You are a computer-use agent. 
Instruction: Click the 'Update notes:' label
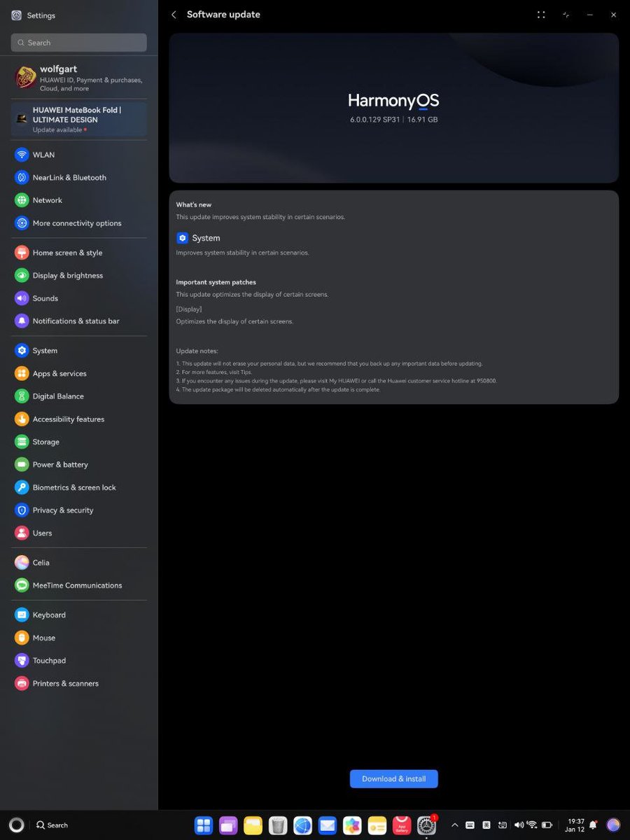[x=197, y=351]
